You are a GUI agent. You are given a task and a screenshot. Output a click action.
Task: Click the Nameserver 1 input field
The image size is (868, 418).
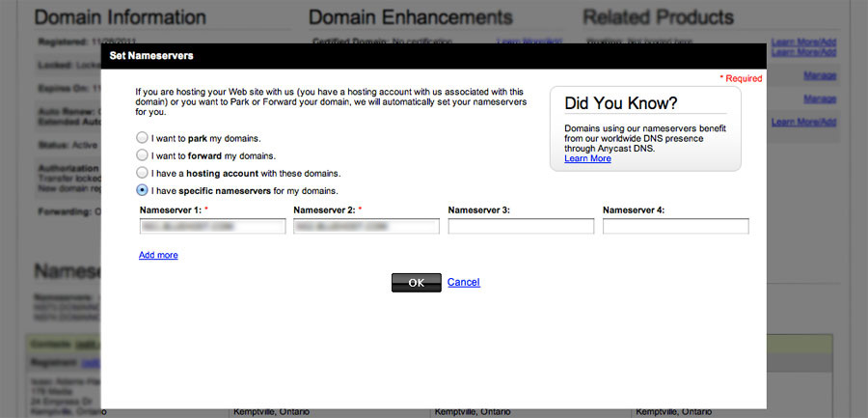(x=213, y=226)
